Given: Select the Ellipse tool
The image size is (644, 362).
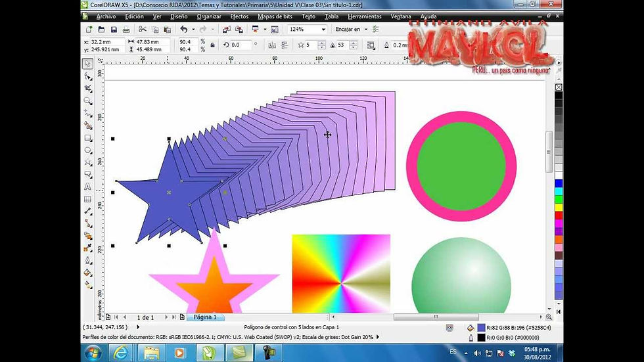Looking at the screenshot, I should coord(87,150).
